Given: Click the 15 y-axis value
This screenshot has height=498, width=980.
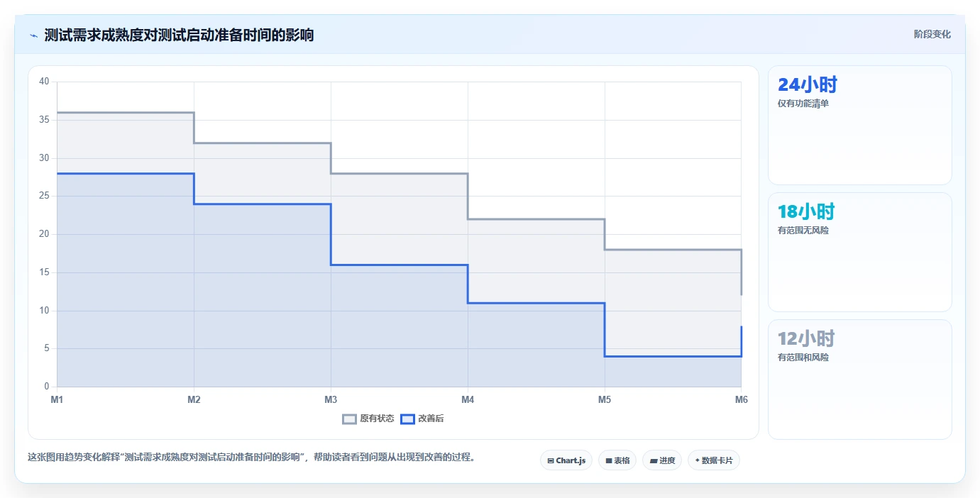Looking at the screenshot, I should click(x=44, y=272).
